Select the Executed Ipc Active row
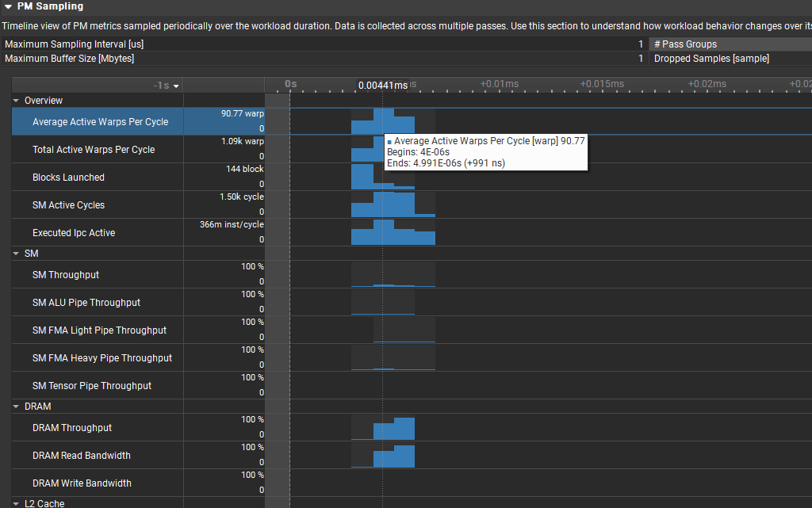Screen dimensions: 812x508 click(x=74, y=233)
